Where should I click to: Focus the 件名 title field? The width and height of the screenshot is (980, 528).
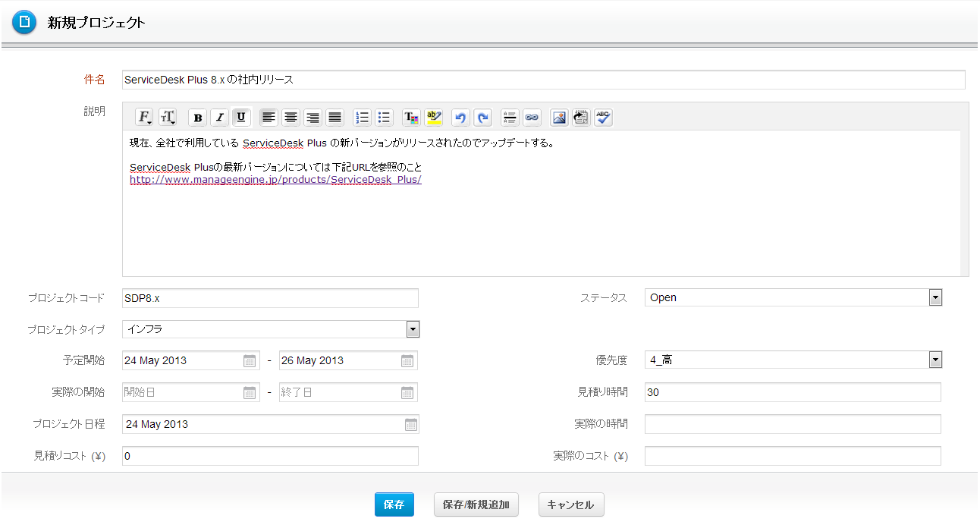543,80
